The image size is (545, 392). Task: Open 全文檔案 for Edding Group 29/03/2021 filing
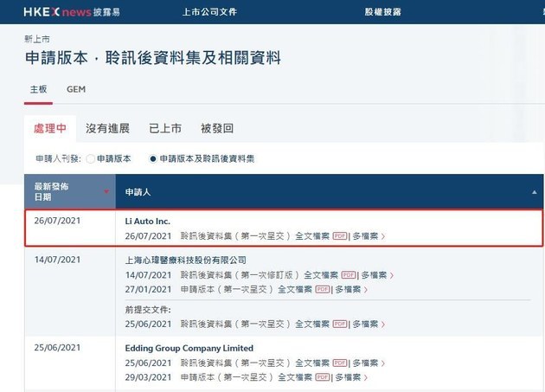pos(295,377)
